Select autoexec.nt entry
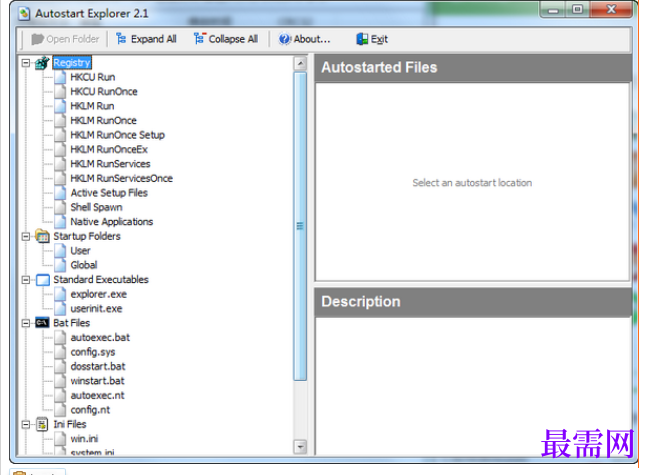The height and width of the screenshot is (475, 653). pos(97,395)
